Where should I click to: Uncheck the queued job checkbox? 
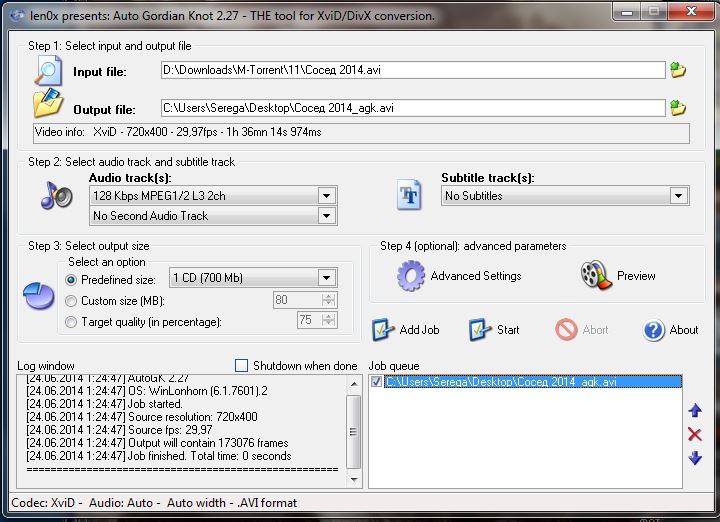click(x=376, y=382)
